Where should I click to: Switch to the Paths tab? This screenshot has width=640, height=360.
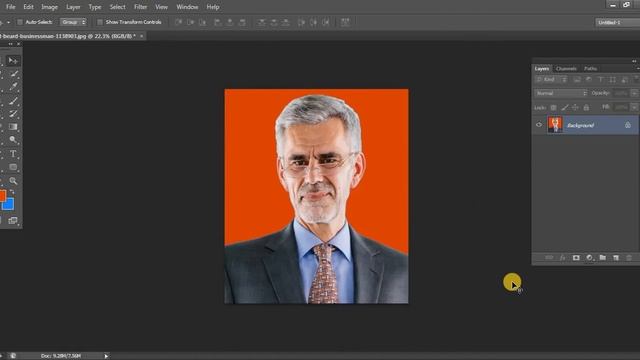click(x=590, y=69)
